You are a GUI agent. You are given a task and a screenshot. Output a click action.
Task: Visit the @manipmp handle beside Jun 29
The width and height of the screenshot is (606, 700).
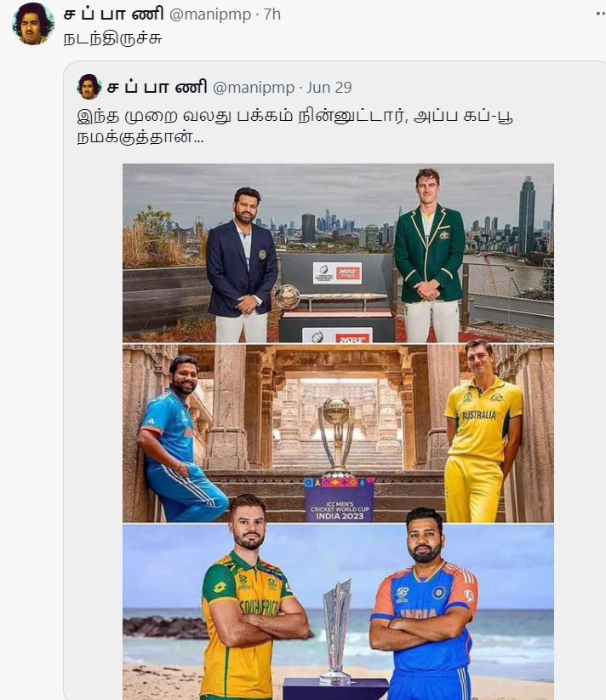(x=254, y=87)
